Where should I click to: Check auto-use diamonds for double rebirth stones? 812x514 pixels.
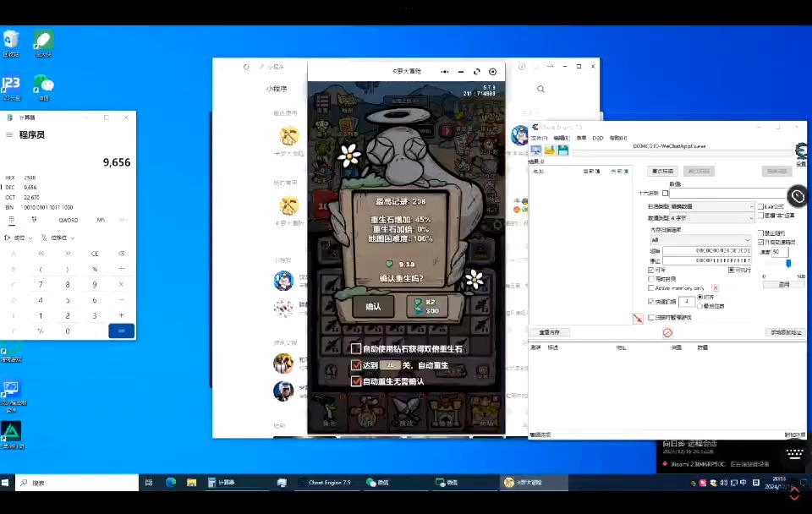[x=356, y=349]
